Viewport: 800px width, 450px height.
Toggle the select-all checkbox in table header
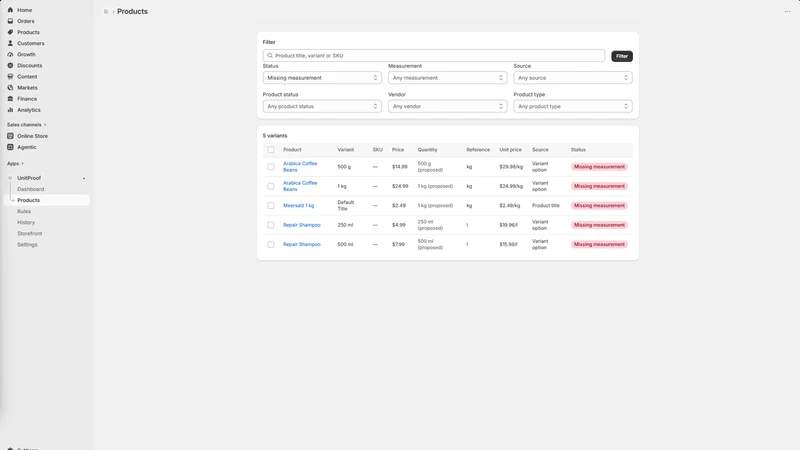tap(271, 149)
